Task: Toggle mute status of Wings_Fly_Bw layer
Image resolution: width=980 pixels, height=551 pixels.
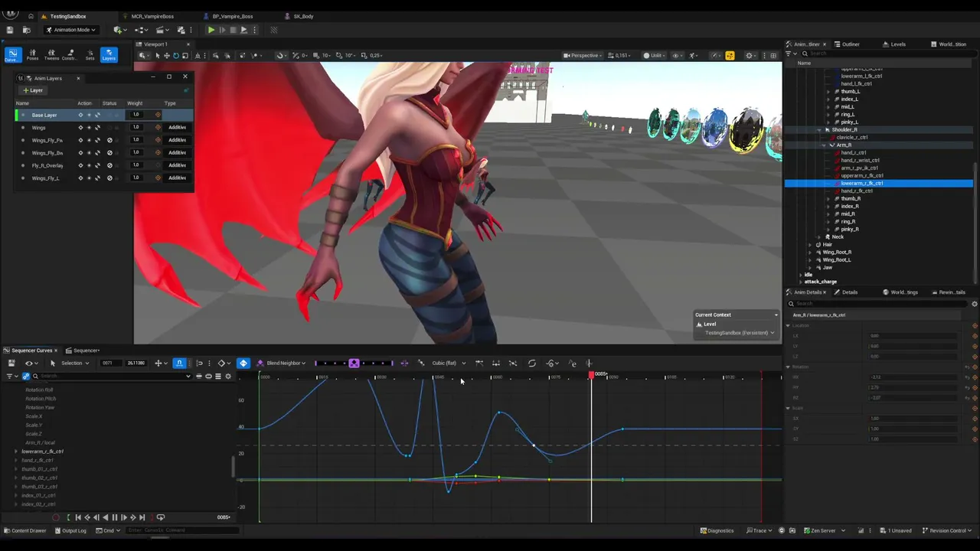Action: point(109,152)
